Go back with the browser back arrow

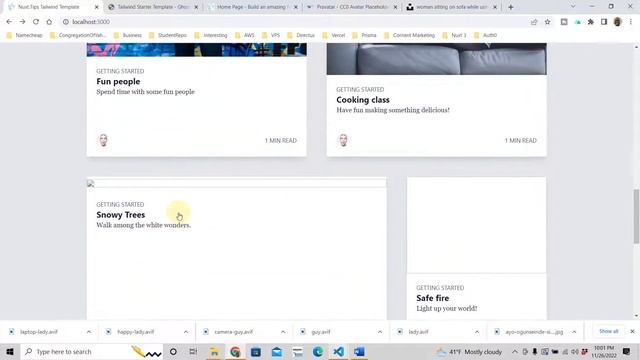(x=9, y=22)
